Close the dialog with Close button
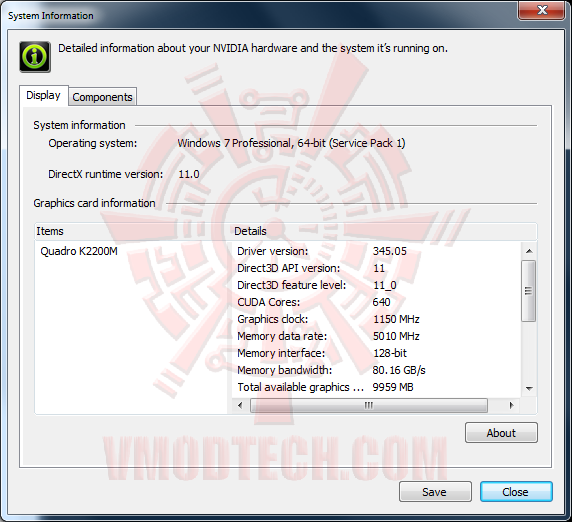The width and height of the screenshot is (572, 522). [x=516, y=492]
